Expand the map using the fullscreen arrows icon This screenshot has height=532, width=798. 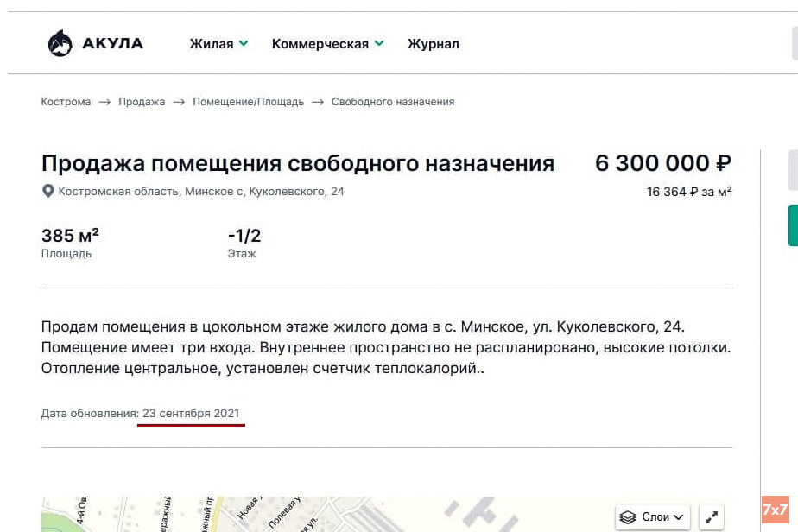pos(711,516)
